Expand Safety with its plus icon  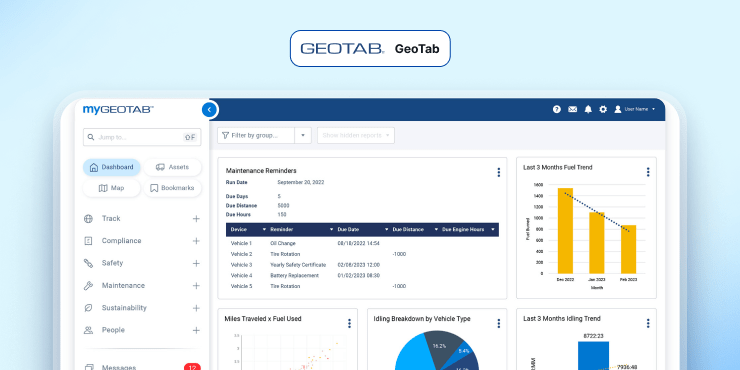196,263
